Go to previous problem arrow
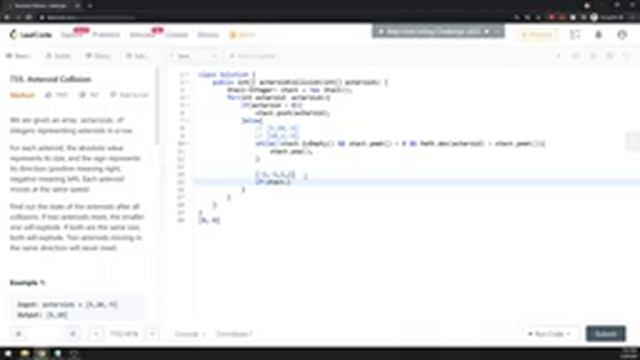The height and width of the screenshot is (360, 640). (x=96, y=333)
